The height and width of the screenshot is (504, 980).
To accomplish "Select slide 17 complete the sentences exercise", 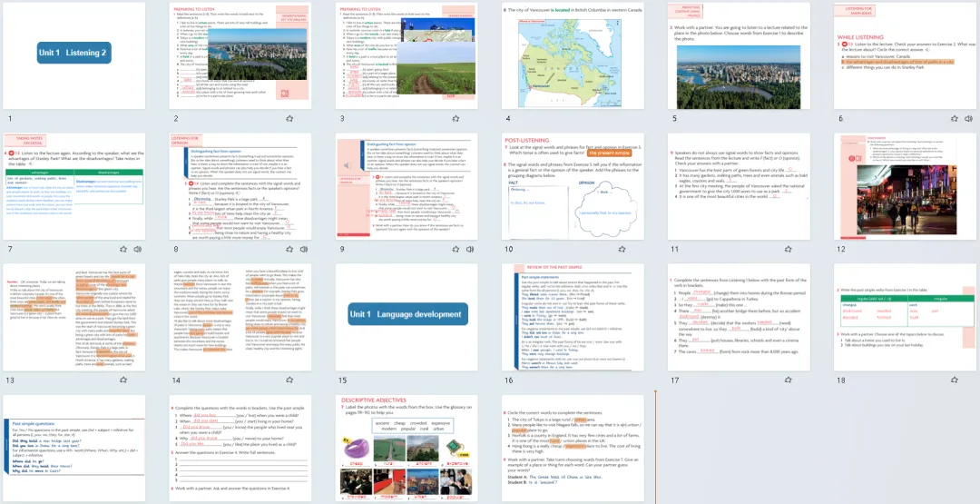I will 739,317.
